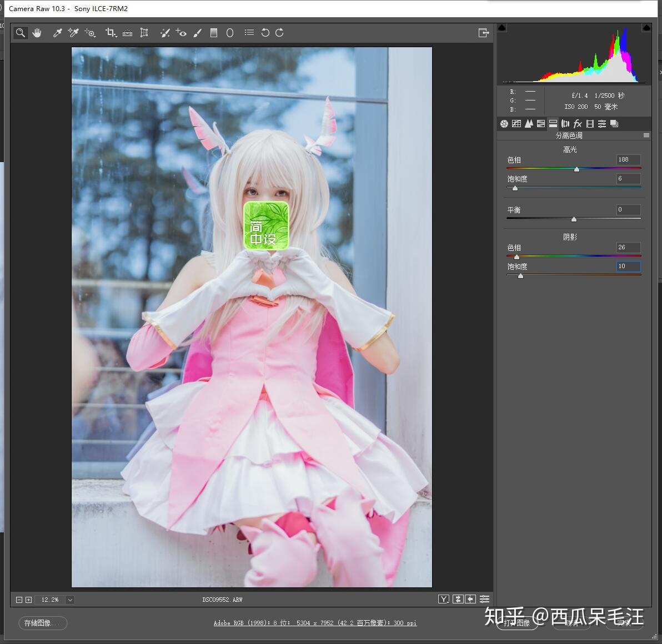662x644 pixels.
Task: Select the Adjustment Brush tool
Action: coord(198,33)
